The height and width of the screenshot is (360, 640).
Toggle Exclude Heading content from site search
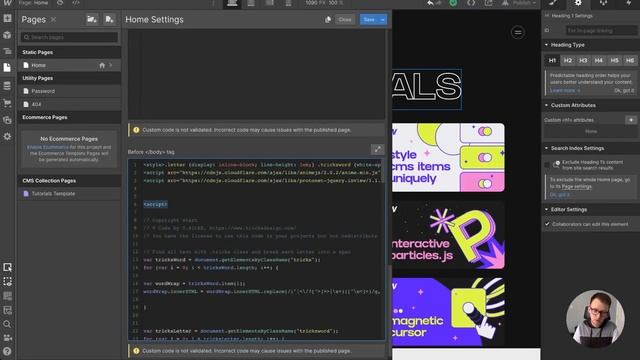547,165
